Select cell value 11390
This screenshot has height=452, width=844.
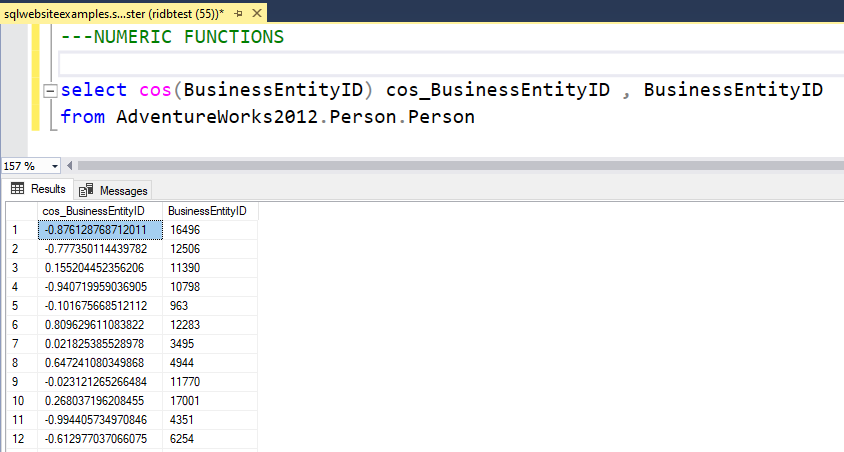tap(210, 268)
